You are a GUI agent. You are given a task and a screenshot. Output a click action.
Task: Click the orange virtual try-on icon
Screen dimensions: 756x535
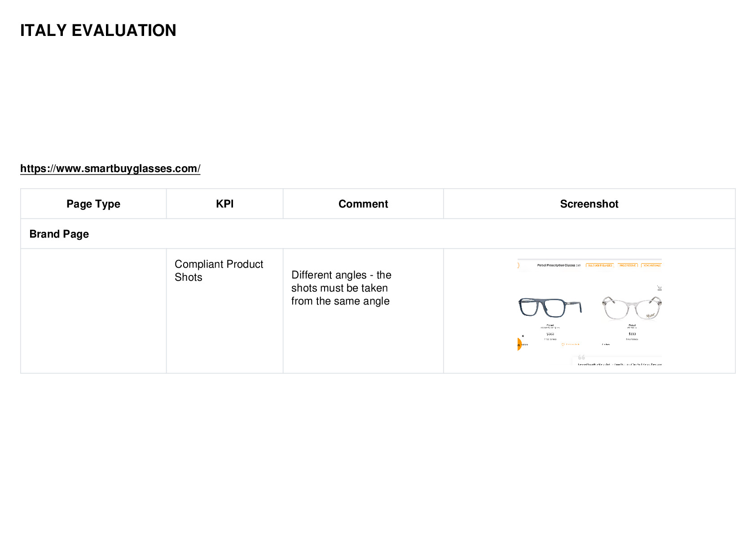(563, 345)
